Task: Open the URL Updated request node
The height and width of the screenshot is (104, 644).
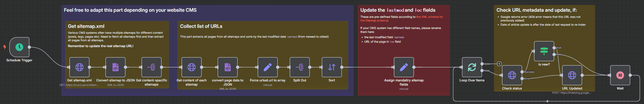Action: coord(572,75)
